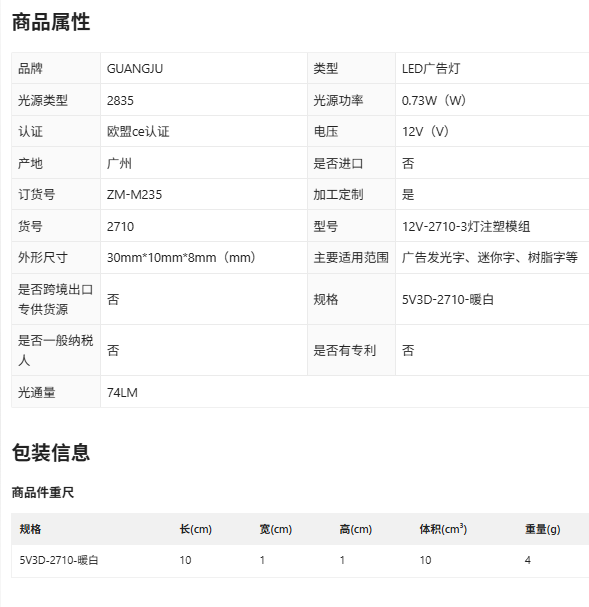This screenshot has width=589, height=607.
Task: Select the 货号 value 2710
Action: [120, 226]
